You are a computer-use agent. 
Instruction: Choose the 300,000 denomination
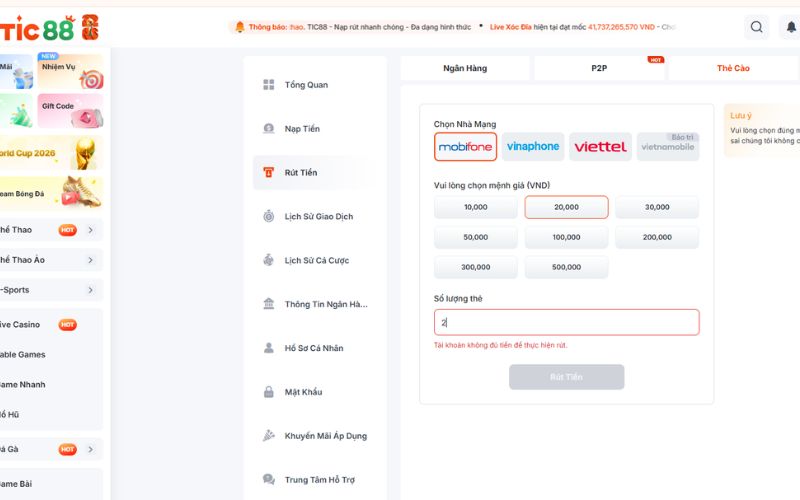coord(476,267)
